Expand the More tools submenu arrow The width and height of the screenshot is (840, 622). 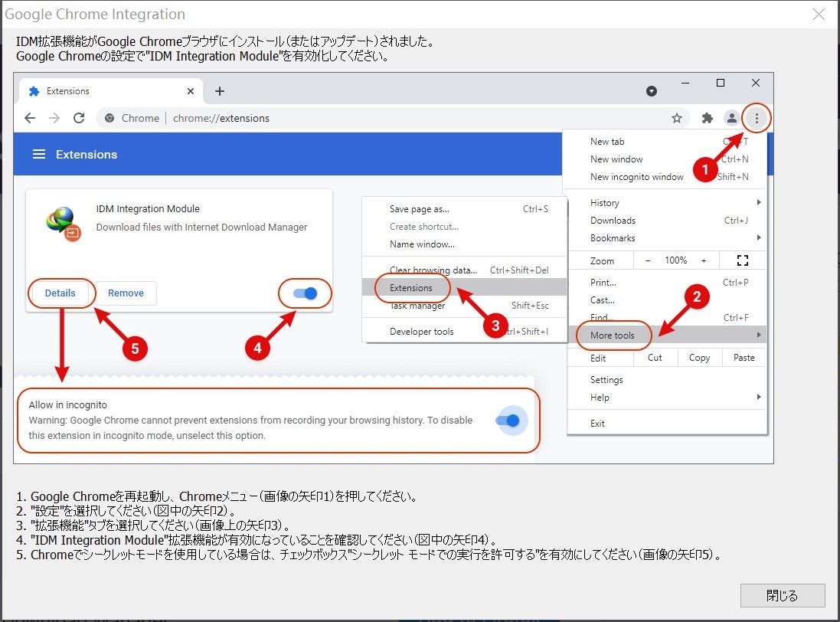pos(759,335)
